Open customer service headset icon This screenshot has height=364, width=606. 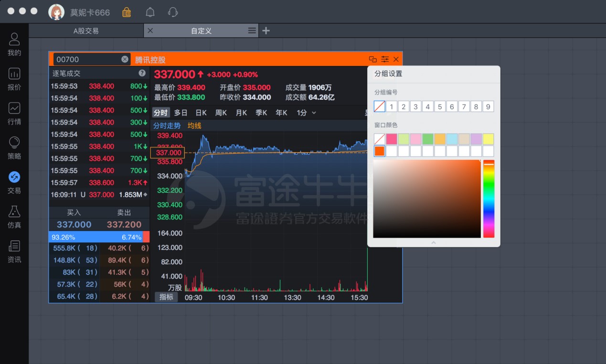(x=173, y=12)
